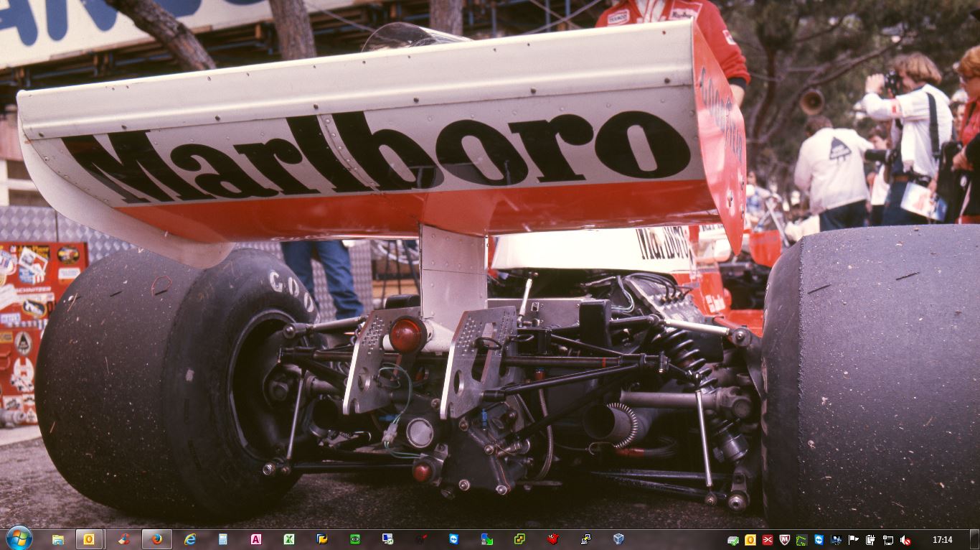Open the green eye taskbar application
Viewport: 980px width, 550px height.
355,539
